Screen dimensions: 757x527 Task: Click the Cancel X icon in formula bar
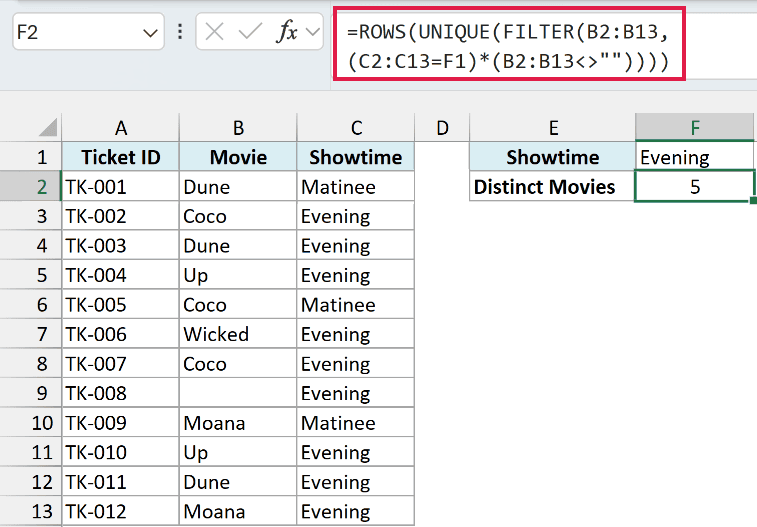(214, 32)
